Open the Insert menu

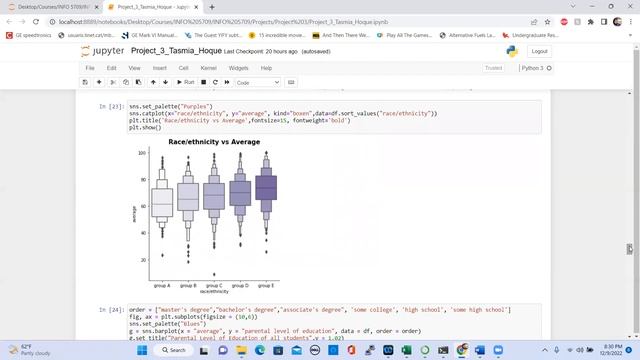(x=160, y=68)
